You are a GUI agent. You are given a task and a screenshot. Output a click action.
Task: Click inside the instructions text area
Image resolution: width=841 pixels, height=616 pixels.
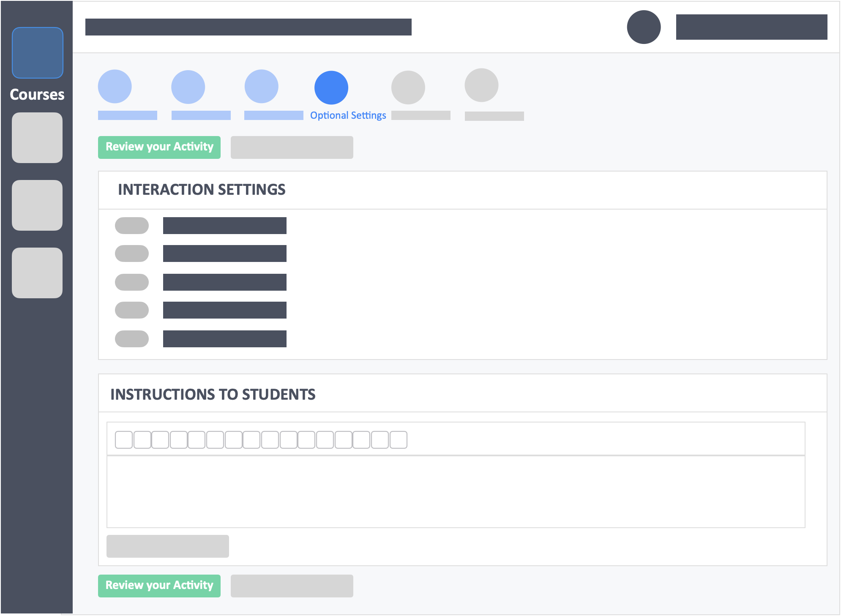click(x=456, y=492)
